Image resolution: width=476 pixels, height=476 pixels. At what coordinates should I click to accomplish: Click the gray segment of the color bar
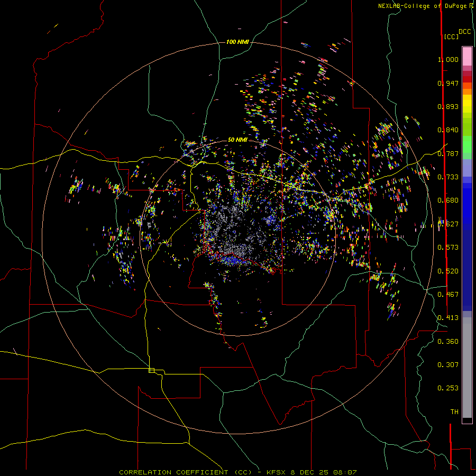coord(467,368)
